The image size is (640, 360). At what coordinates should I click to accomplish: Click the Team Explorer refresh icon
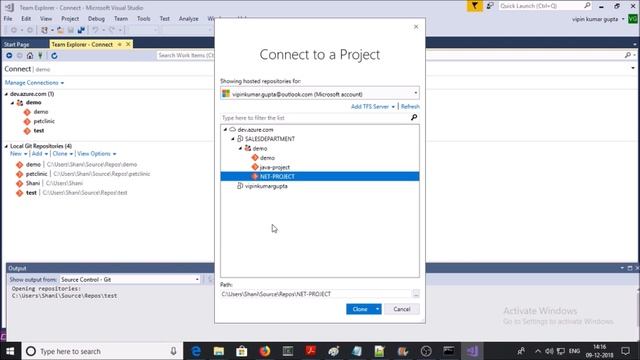click(54, 56)
